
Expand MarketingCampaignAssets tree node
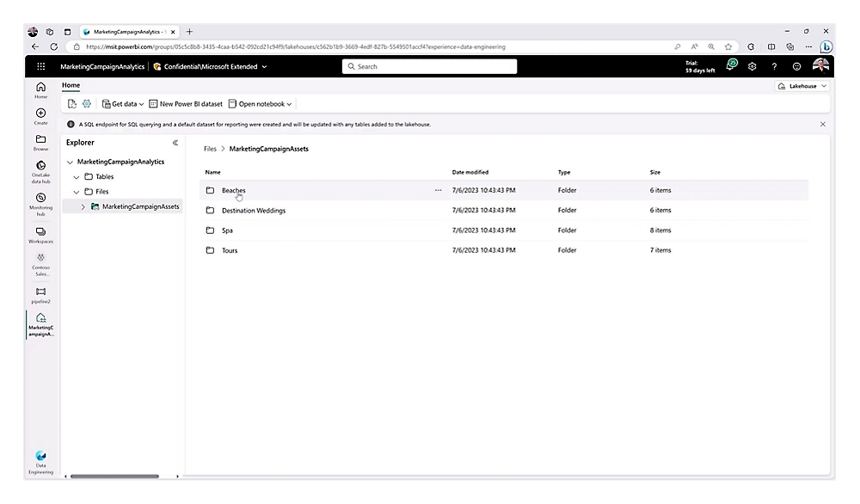(x=83, y=206)
